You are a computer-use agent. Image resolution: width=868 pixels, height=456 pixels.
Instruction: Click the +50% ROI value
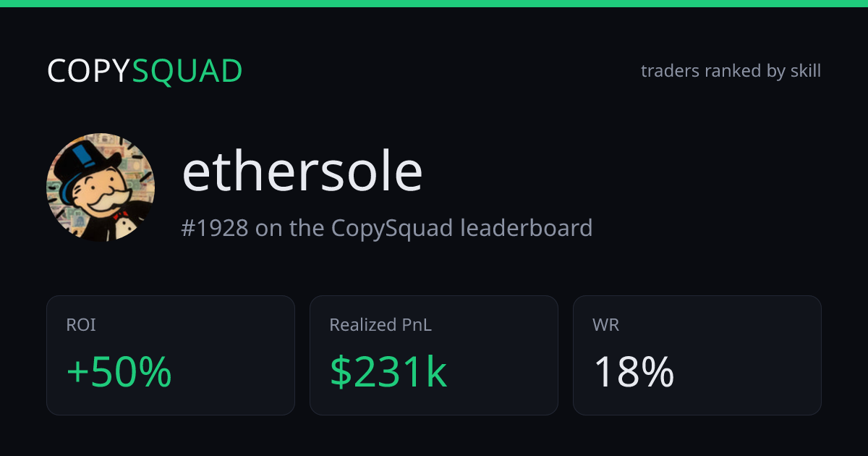point(119,372)
